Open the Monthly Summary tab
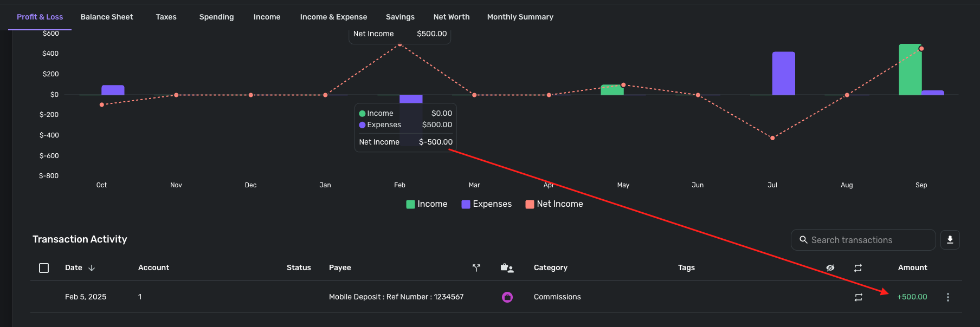The image size is (980, 327). point(520,17)
